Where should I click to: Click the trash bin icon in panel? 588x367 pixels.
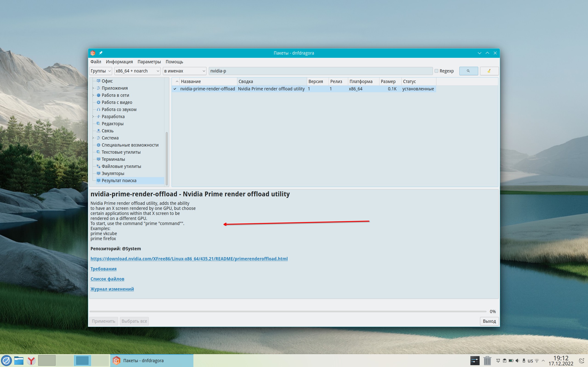(487, 360)
